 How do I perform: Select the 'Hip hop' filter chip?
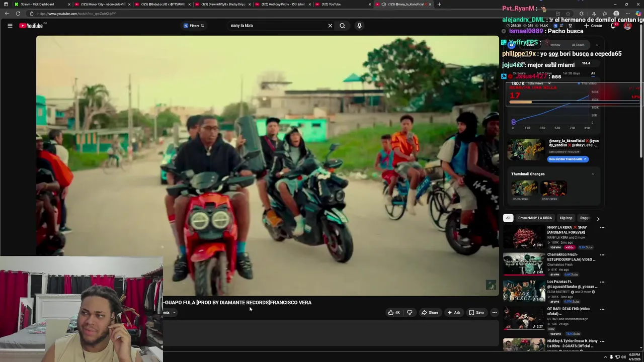(x=566, y=218)
